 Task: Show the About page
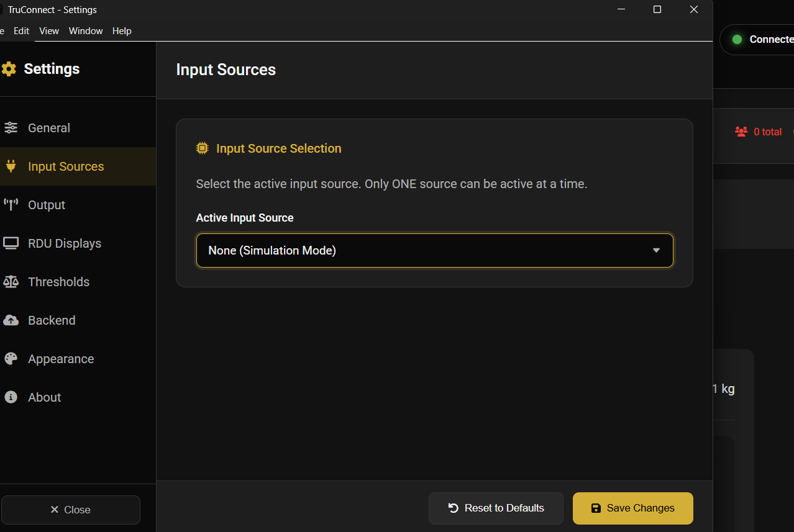78,397
